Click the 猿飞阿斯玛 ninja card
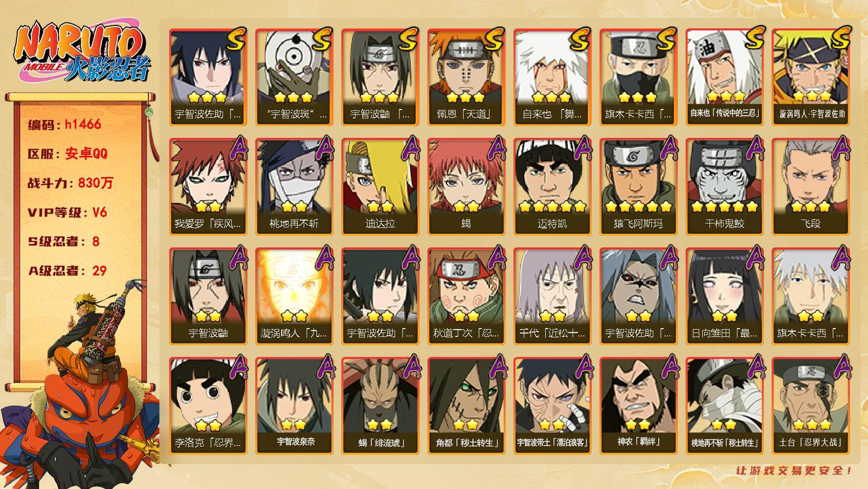868x489 pixels. (638, 186)
